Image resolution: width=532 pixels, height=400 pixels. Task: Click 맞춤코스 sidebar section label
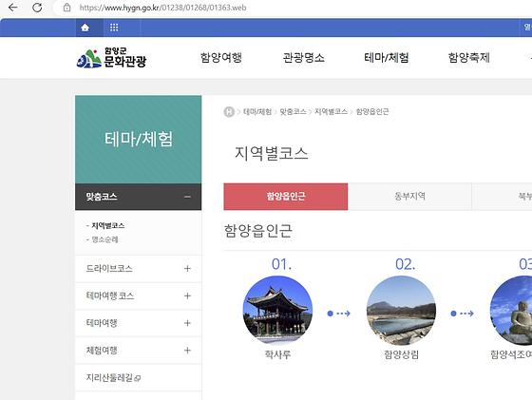coord(101,197)
